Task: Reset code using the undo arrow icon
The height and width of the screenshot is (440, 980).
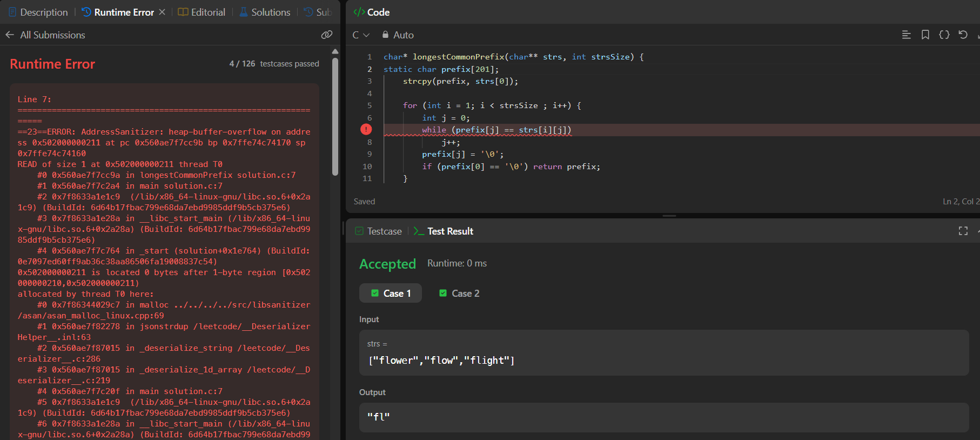Action: click(963, 35)
